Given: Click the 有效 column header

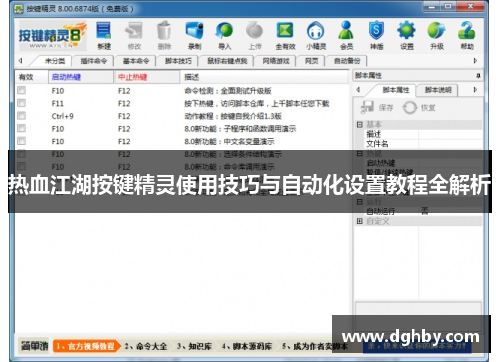Looking at the screenshot, I should pyautogui.click(x=32, y=77).
